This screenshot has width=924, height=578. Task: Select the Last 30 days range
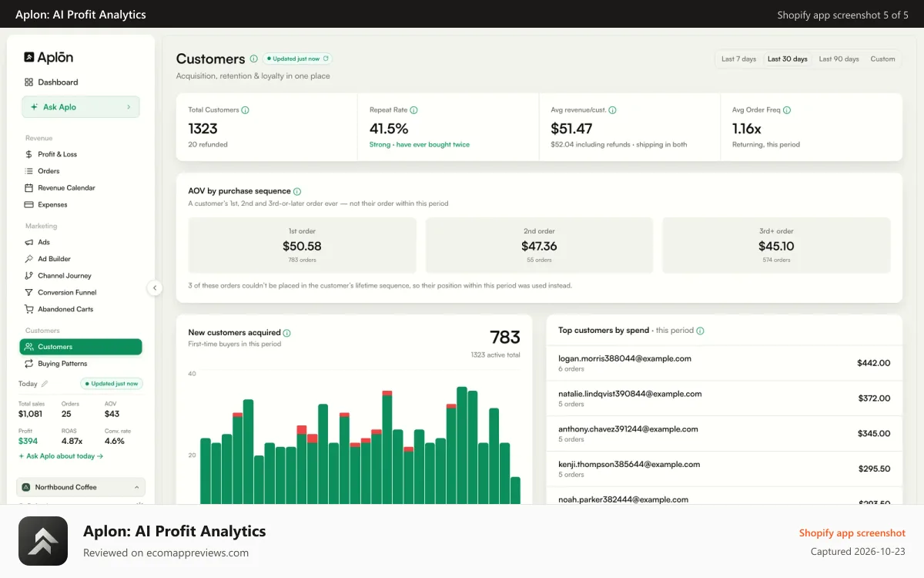(x=788, y=59)
